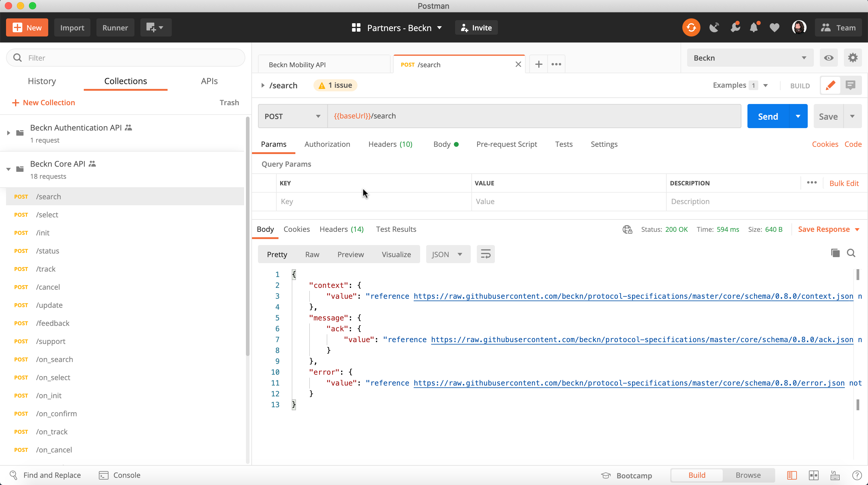Click the request URL input field

coord(534,116)
